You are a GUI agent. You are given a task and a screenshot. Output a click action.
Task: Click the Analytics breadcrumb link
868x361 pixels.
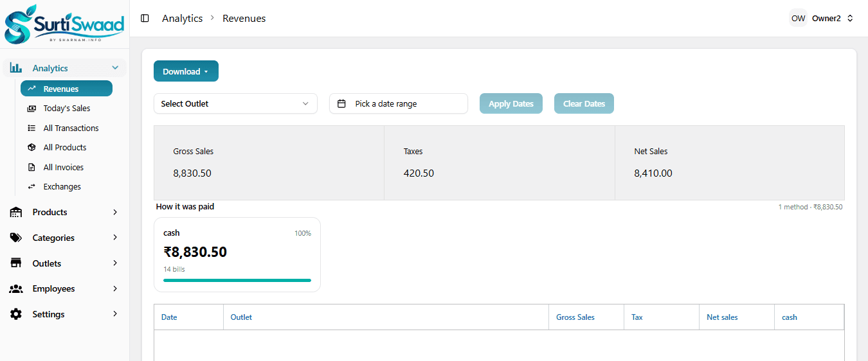pyautogui.click(x=183, y=18)
